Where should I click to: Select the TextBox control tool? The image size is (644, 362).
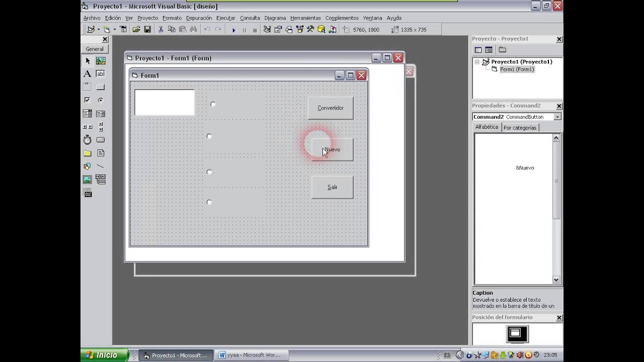[x=101, y=74]
